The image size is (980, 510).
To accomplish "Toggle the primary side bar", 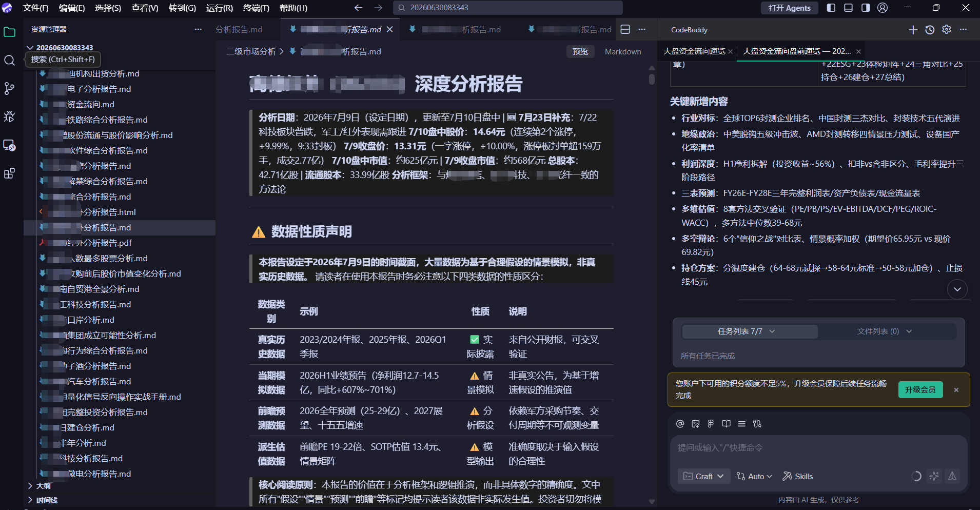I will click(x=831, y=8).
